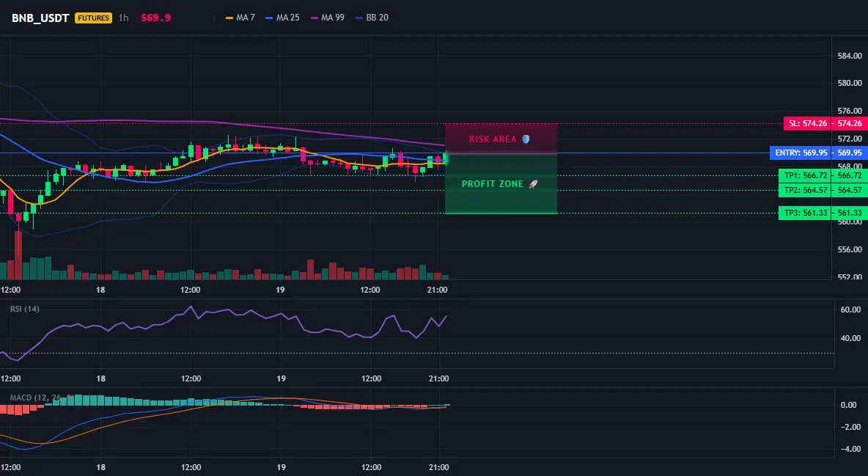Image resolution: width=868 pixels, height=476 pixels.
Task: Click the RSI (14) indicator title
Action: 25,309
